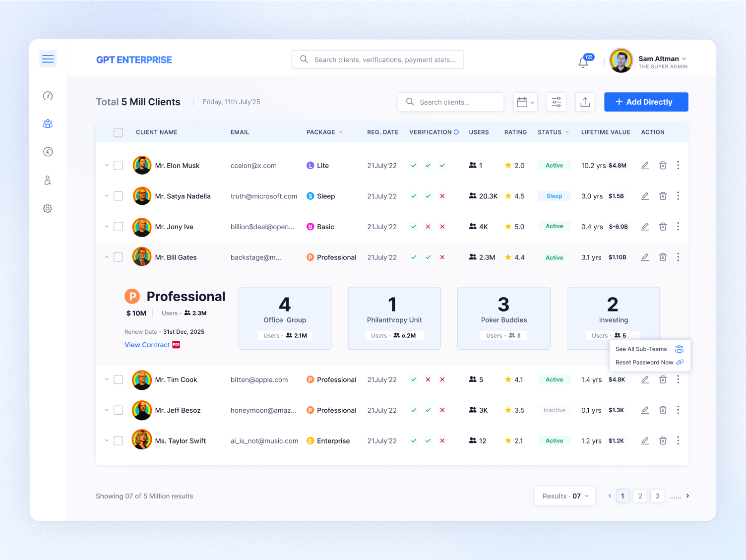Collapse Mr. Bill Gates's expanded row
Screen dimensions: 746x560
point(107,257)
